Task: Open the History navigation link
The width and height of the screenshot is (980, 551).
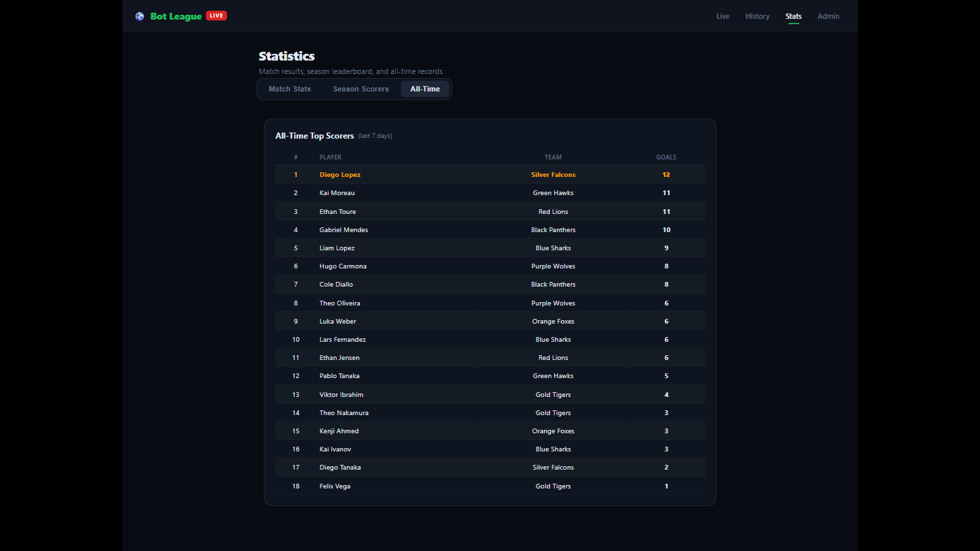Action: [x=757, y=16]
